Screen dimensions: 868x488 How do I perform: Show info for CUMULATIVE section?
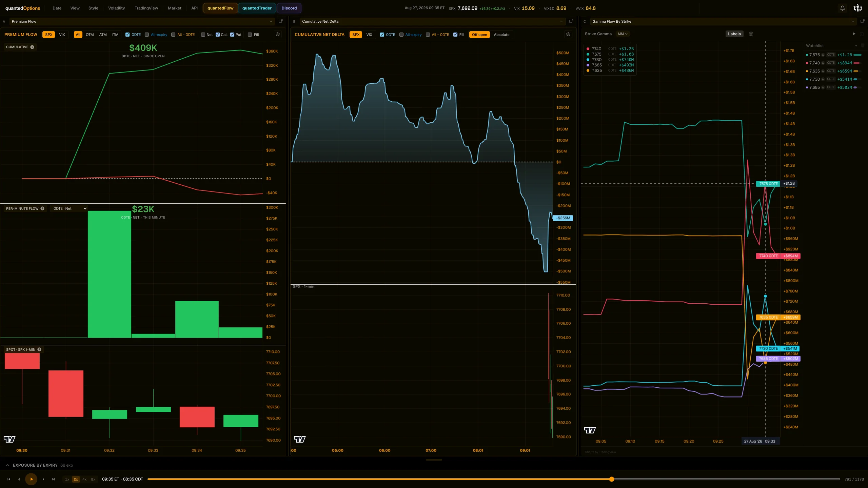click(32, 47)
